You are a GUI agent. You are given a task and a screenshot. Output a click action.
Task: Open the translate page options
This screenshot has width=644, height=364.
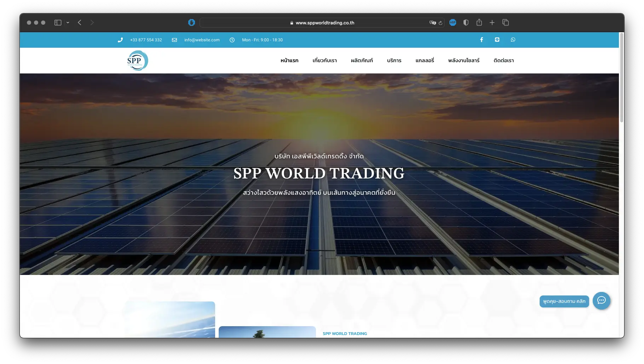432,23
